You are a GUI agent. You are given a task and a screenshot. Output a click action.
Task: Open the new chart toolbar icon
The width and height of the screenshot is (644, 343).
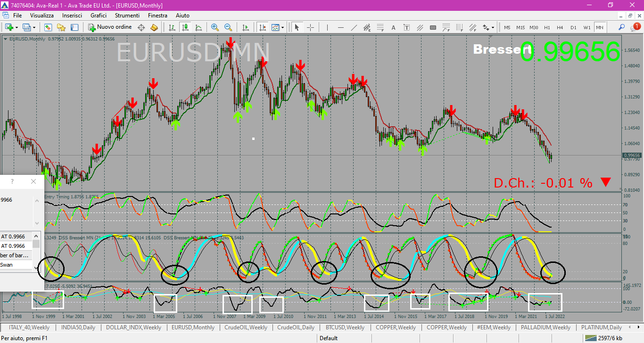[x=9, y=27]
